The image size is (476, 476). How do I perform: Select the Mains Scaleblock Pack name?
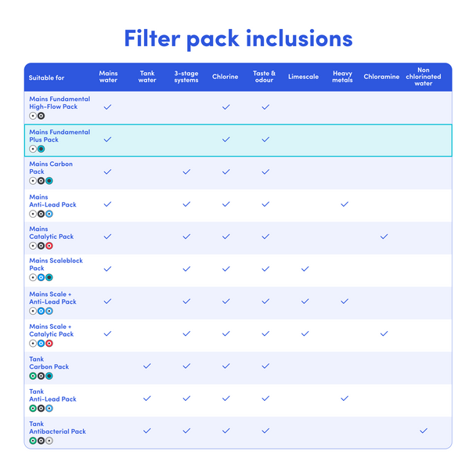tap(56, 264)
